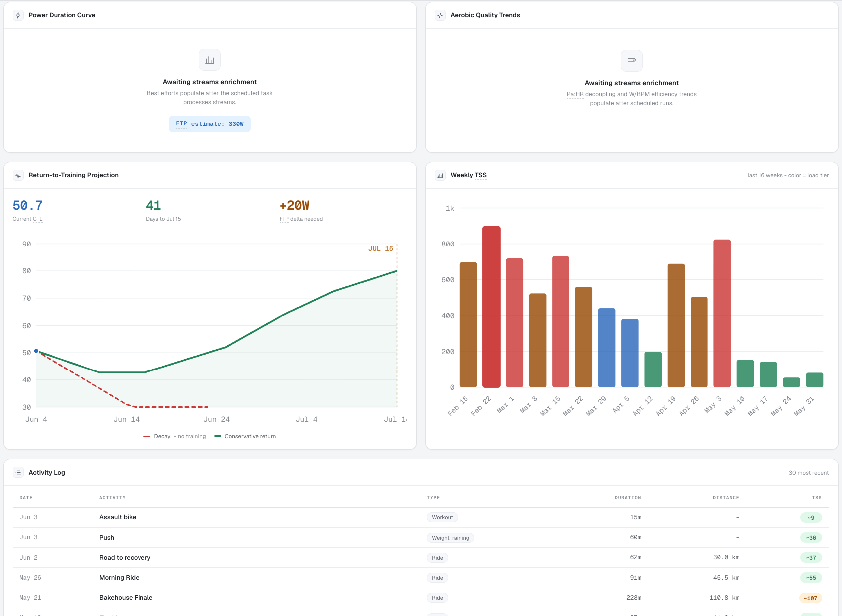Click the DISTANCE column header

click(x=726, y=498)
